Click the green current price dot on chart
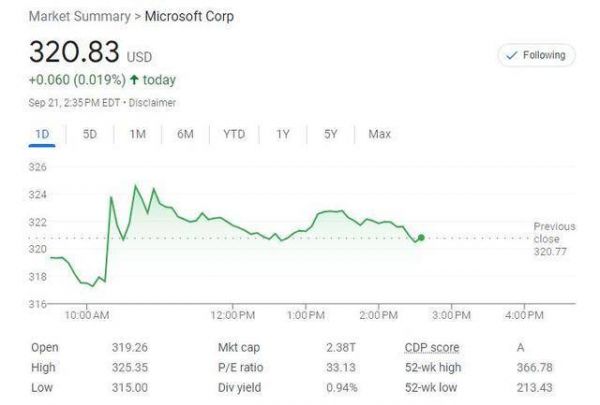The height and width of the screenshot is (405, 600). click(421, 238)
